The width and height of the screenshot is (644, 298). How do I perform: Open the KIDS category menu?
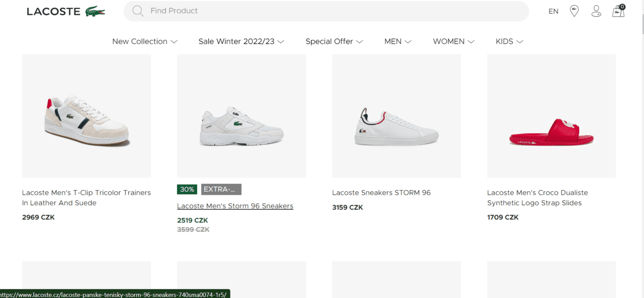point(509,42)
